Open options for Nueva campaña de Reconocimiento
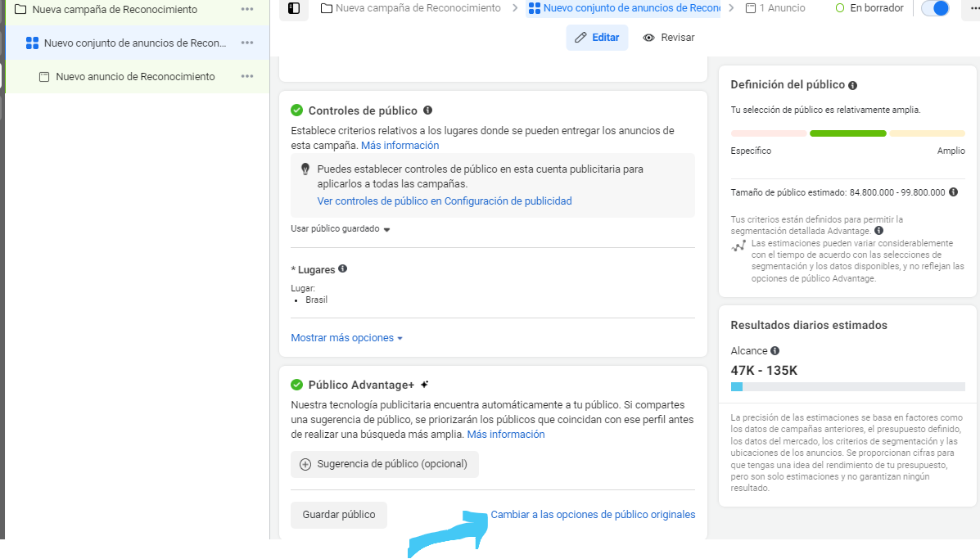Image resolution: width=980 pixels, height=559 pixels. click(247, 9)
